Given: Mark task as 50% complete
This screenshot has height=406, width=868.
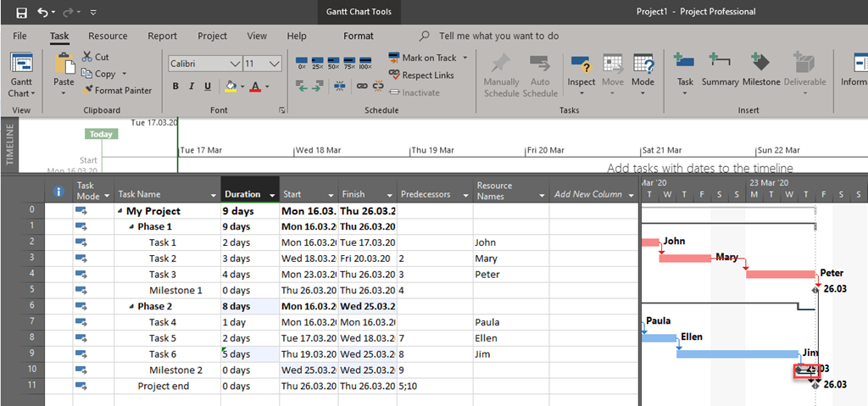Looking at the screenshot, I should pyautogui.click(x=334, y=64).
